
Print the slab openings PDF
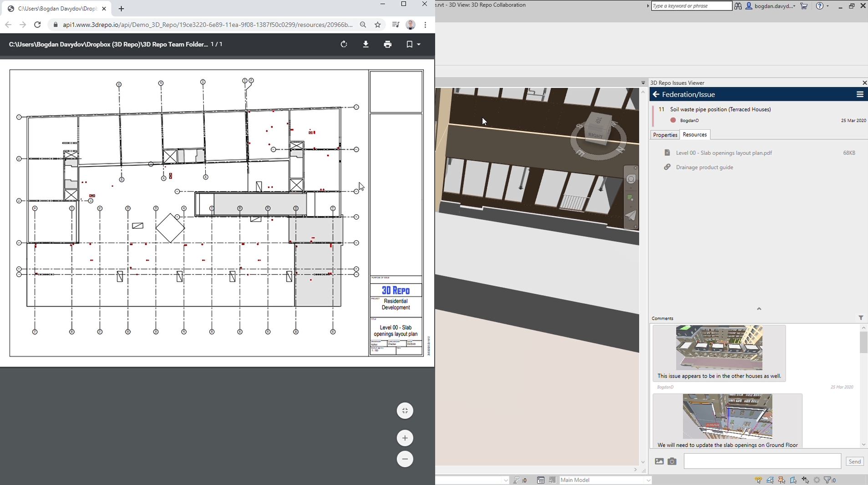click(387, 44)
